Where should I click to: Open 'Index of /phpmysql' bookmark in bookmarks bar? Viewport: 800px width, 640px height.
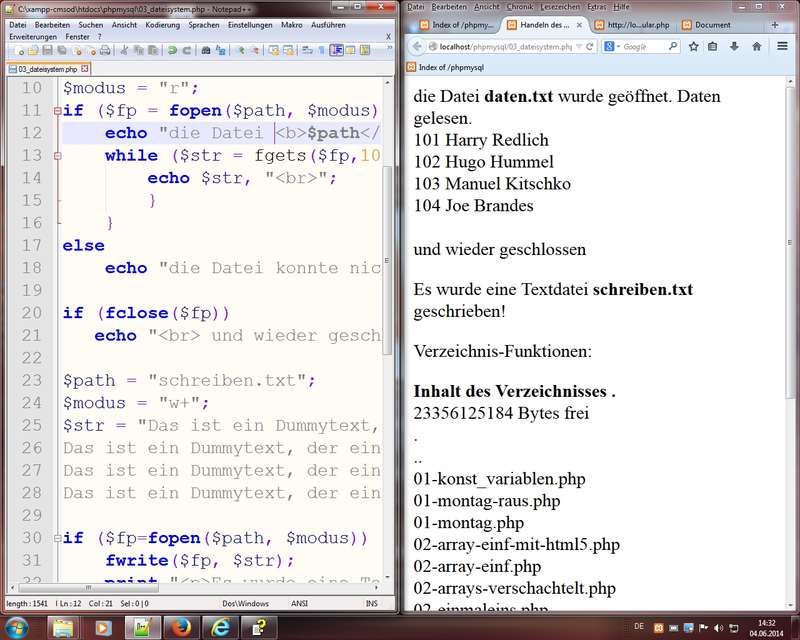coord(444,67)
